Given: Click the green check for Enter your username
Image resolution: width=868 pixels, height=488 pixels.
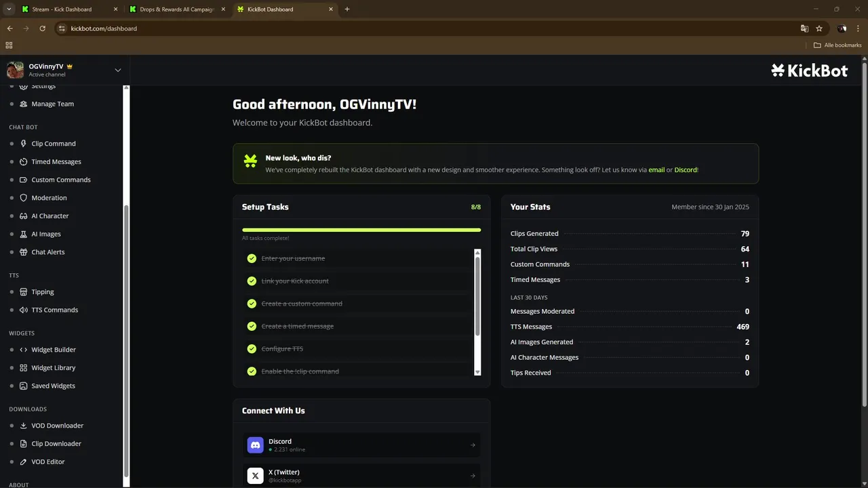Looking at the screenshot, I should (252, 258).
